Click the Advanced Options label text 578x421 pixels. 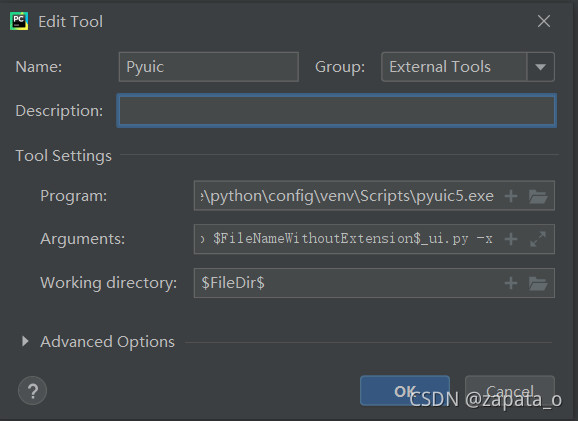point(107,342)
